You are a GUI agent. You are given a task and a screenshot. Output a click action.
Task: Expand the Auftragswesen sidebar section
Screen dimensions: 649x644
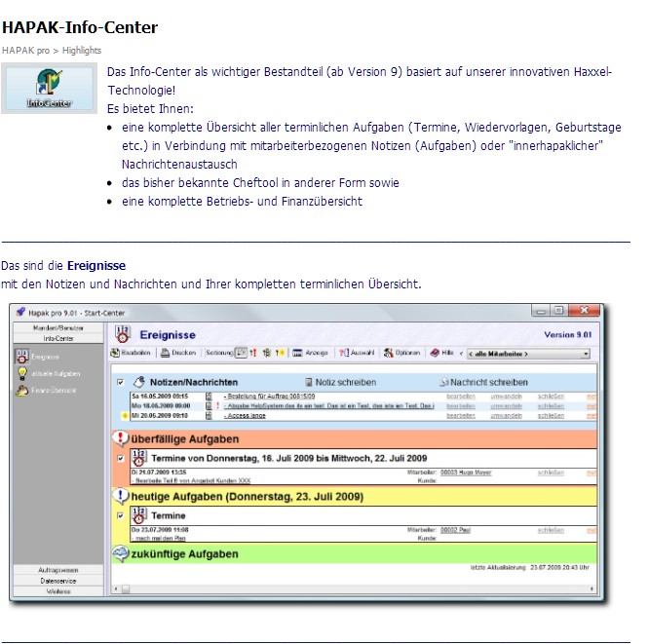pyautogui.click(x=58, y=569)
